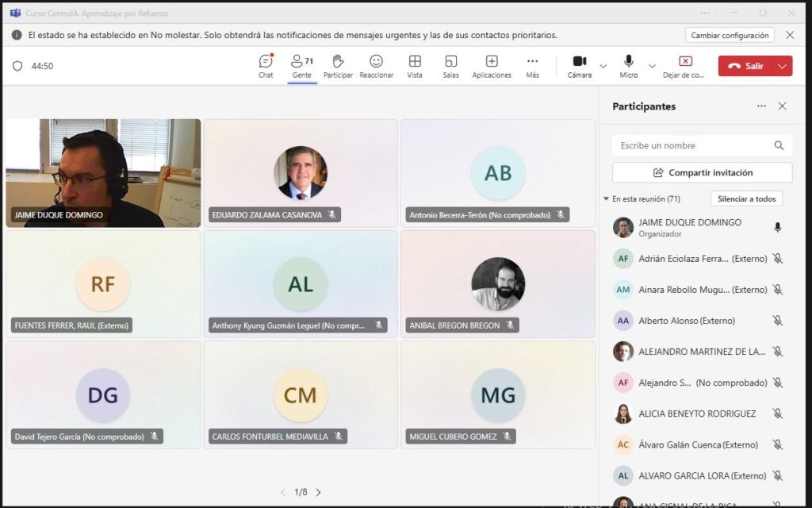This screenshot has height=508, width=812.
Task: Open Participantes panel more options
Action: point(761,106)
